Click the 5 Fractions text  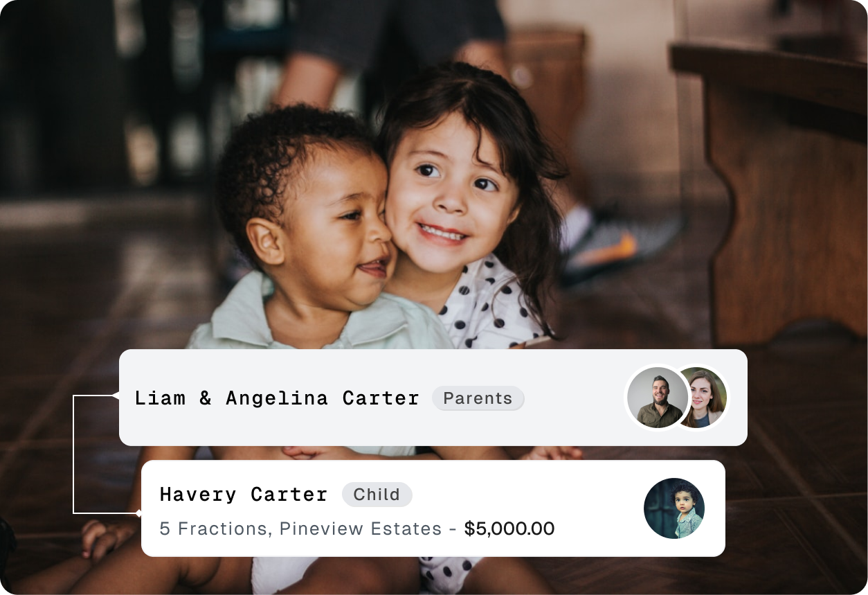215,529
